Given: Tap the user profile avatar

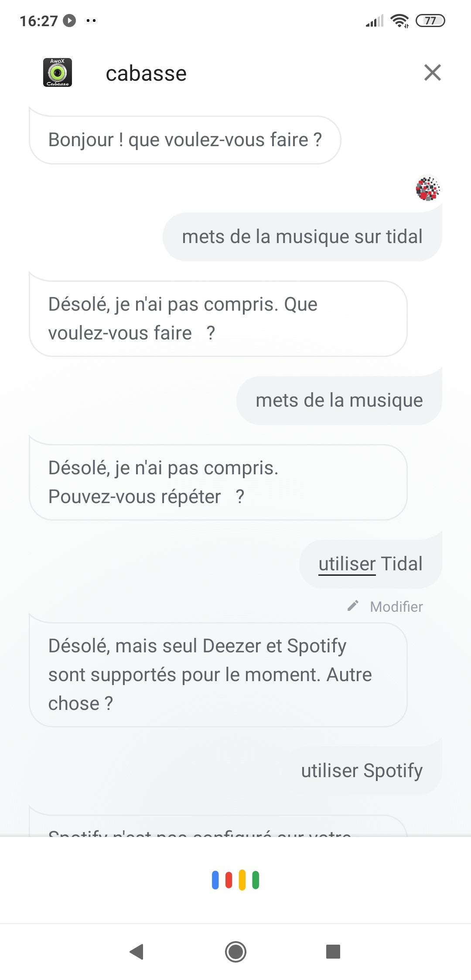Looking at the screenshot, I should [x=428, y=188].
